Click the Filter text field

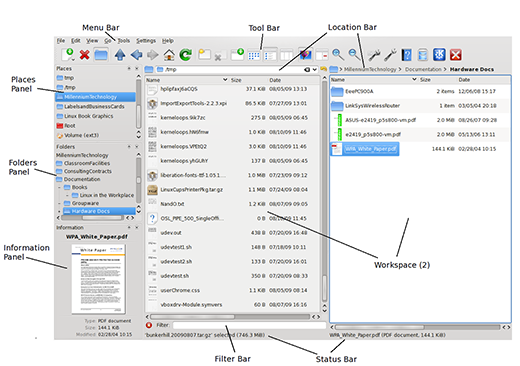point(249,325)
